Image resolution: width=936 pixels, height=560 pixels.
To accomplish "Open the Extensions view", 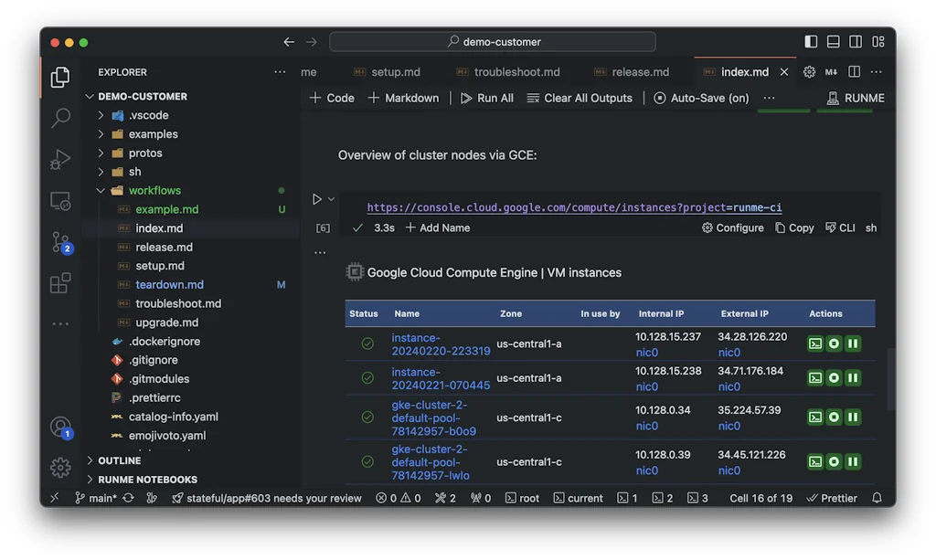I will click(x=59, y=283).
